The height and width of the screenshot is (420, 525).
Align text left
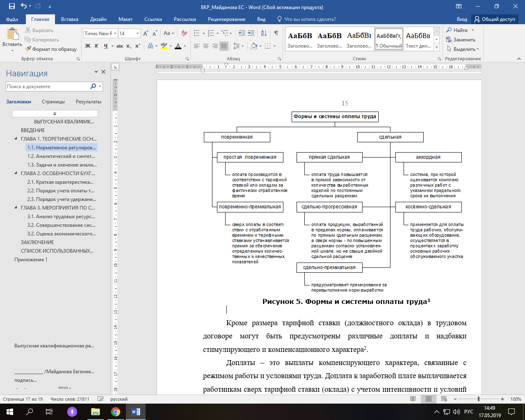pos(197,46)
